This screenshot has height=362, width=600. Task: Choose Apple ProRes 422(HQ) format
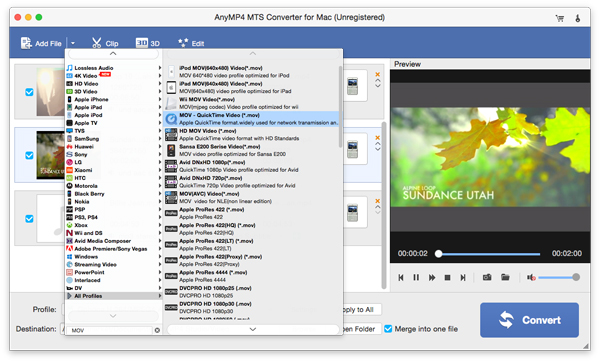(x=251, y=229)
